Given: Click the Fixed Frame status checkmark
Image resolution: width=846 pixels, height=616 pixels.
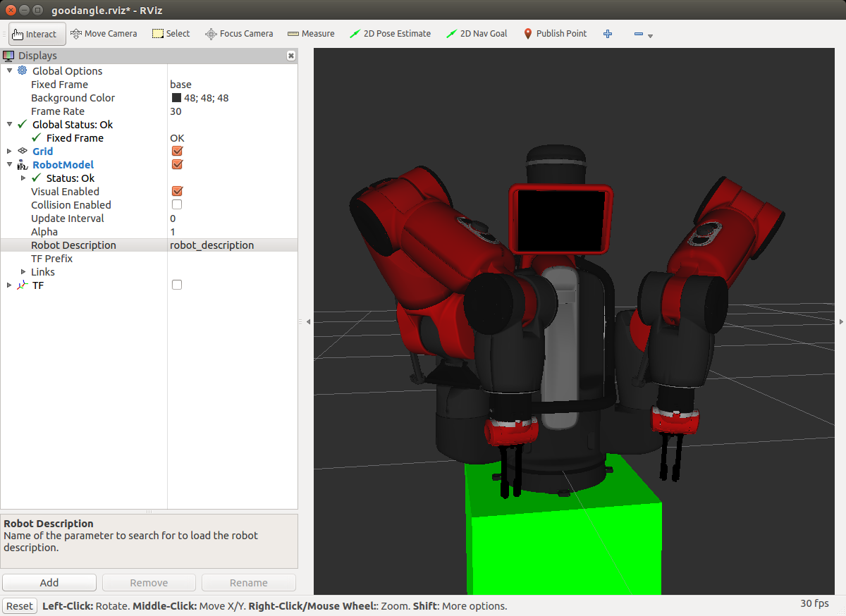Looking at the screenshot, I should click(37, 137).
